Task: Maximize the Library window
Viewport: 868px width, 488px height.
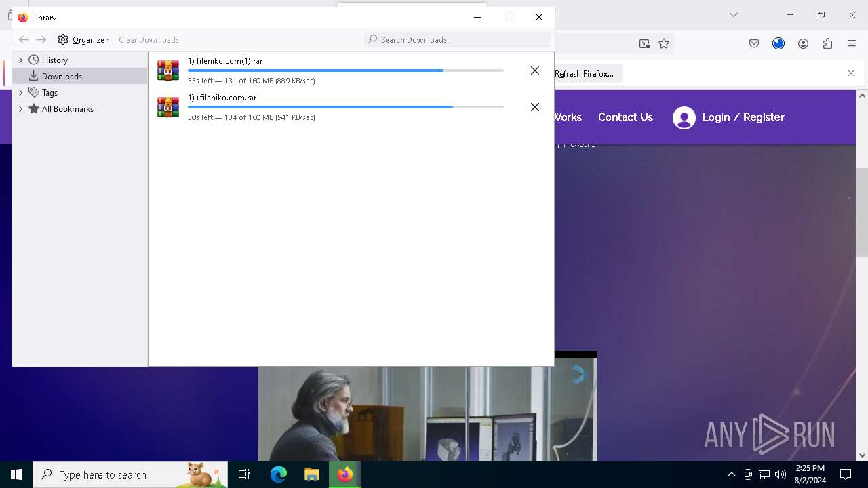Action: [508, 17]
